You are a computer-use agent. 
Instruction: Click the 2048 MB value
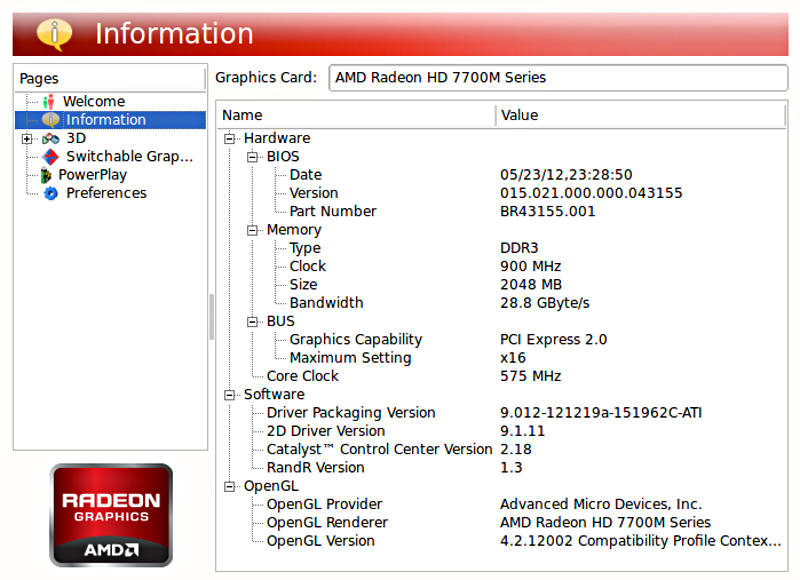click(x=531, y=285)
